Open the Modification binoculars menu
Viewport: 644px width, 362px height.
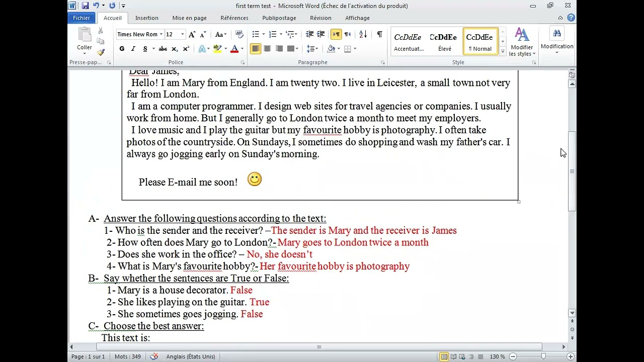(557, 41)
